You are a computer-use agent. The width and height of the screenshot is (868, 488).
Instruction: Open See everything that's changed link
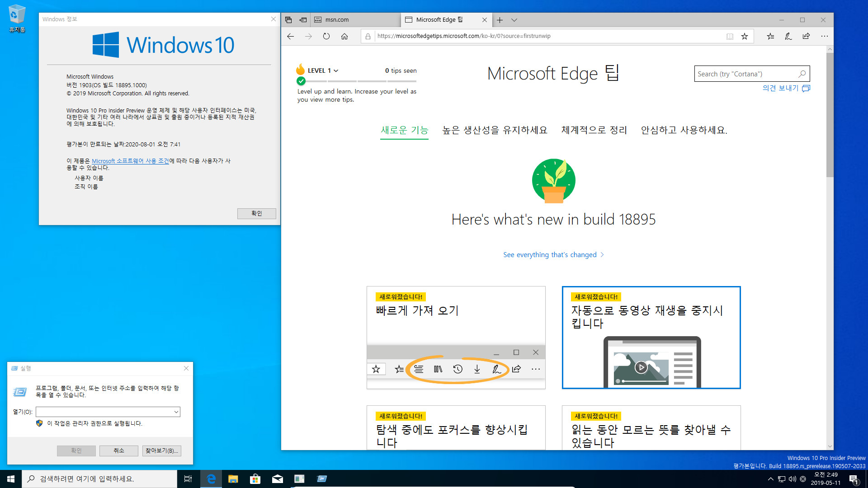tap(553, 255)
